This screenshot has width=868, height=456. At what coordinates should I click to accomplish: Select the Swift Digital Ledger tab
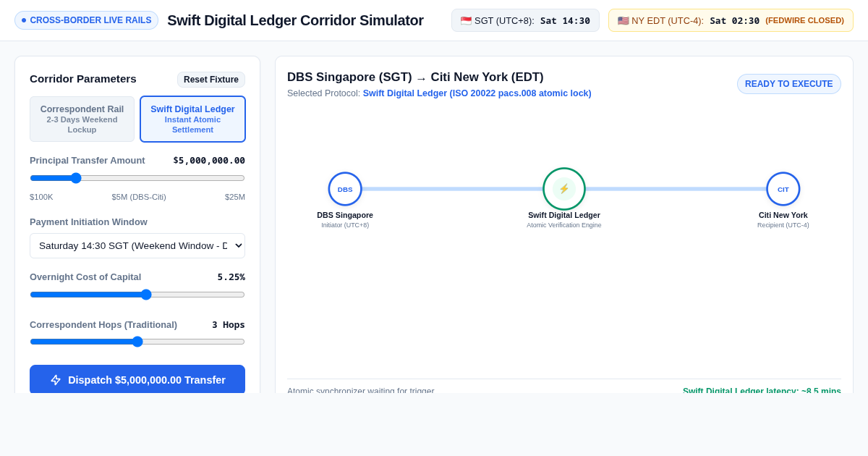192,119
